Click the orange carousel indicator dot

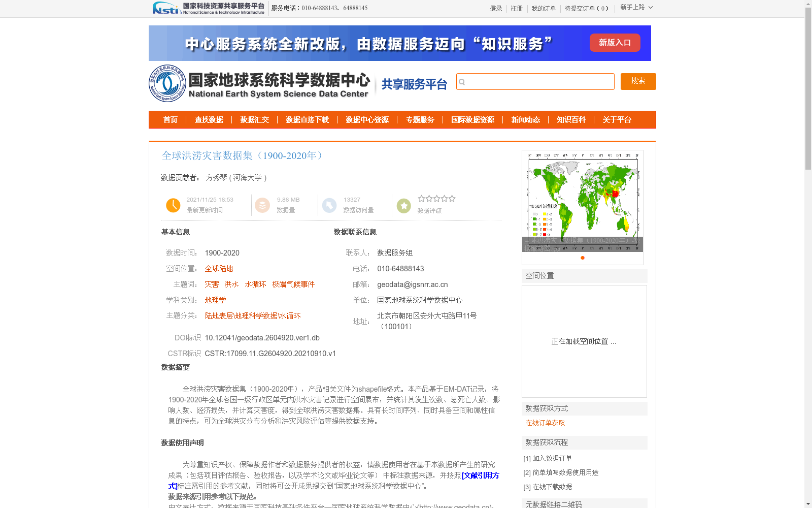point(582,258)
